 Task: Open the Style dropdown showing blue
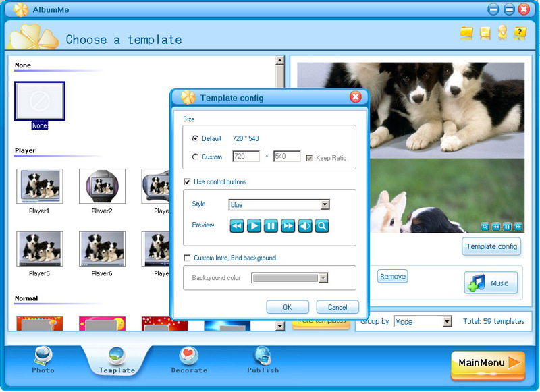point(279,205)
